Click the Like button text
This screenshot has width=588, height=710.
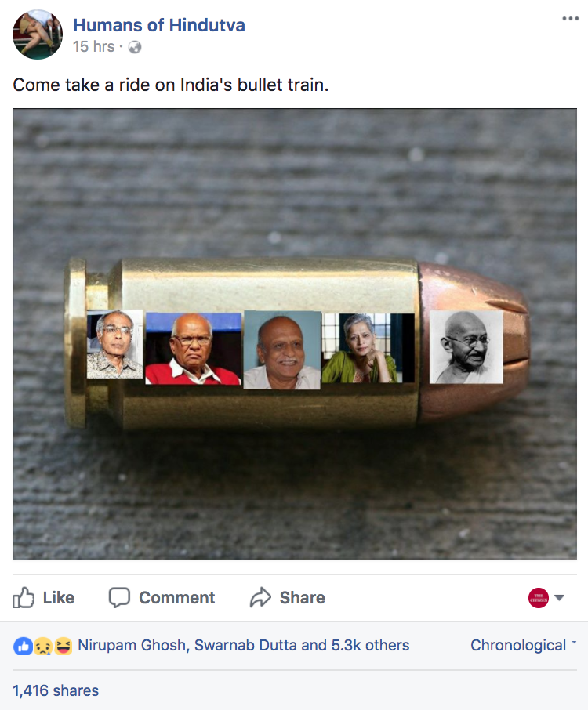click(59, 598)
